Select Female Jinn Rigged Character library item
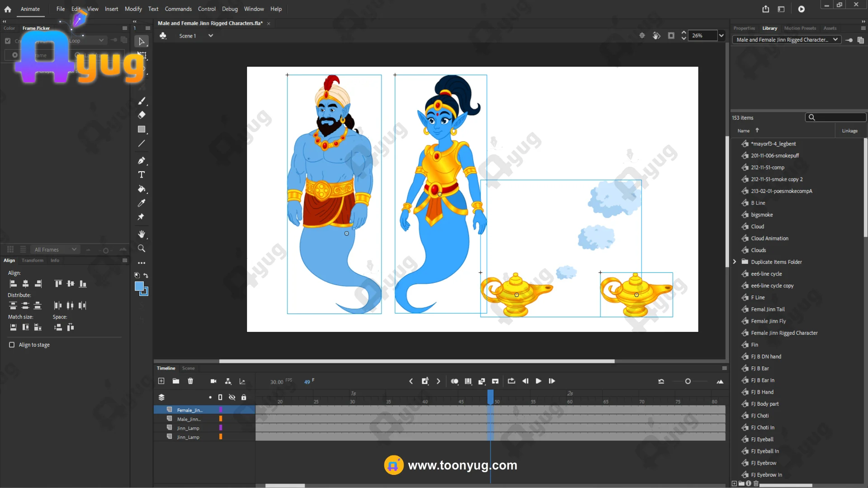 (784, 333)
